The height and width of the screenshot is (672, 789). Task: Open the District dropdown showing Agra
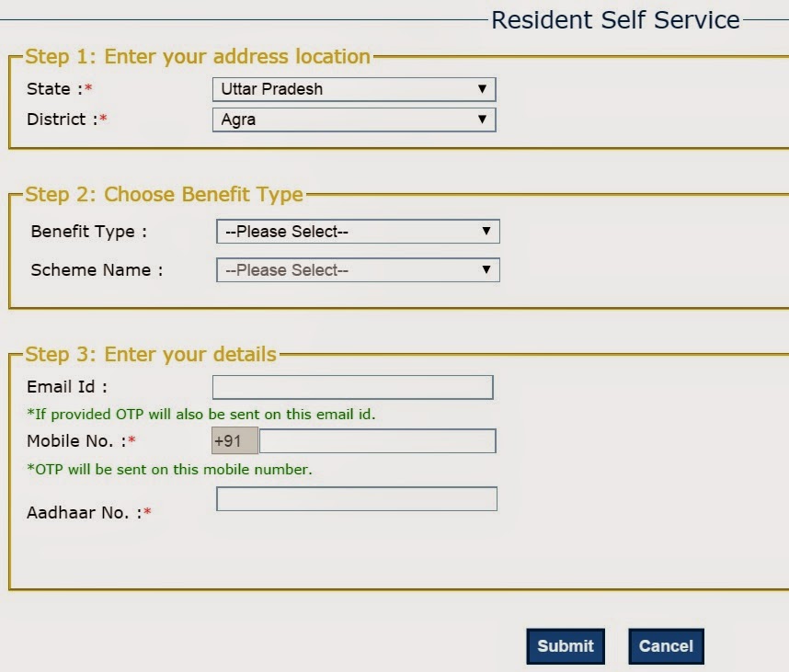tap(354, 120)
